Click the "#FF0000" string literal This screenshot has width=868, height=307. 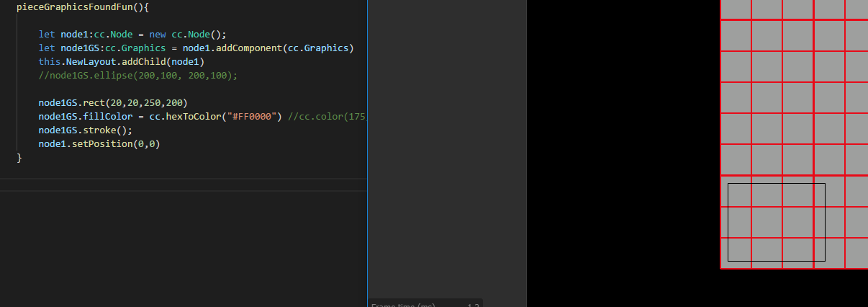252,117
